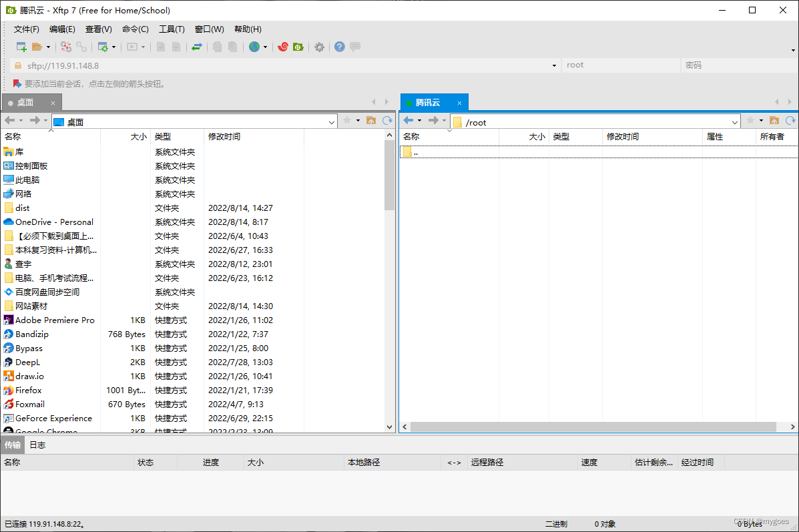Click the remote pane home folder icon
Screen dimensions: 799x532
(x=774, y=120)
